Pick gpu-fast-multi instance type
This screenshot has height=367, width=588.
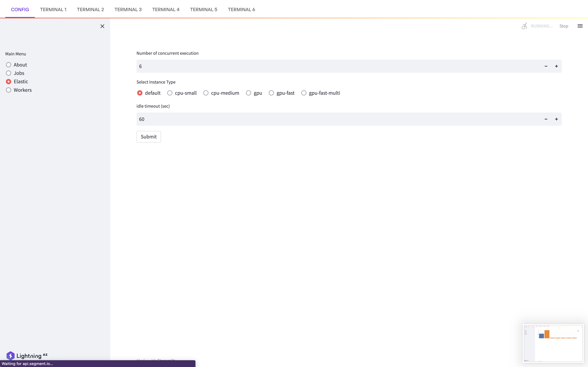[304, 93]
